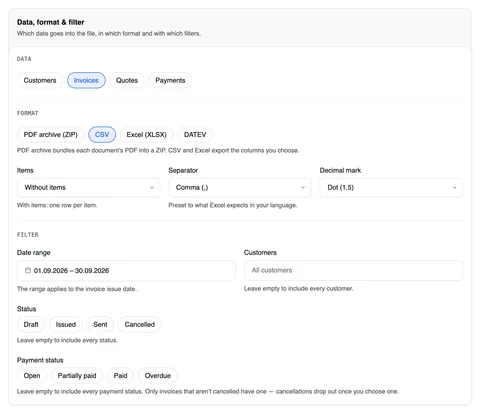Pick the DATEV format chip
This screenshot has width=480, height=413.
195,135
